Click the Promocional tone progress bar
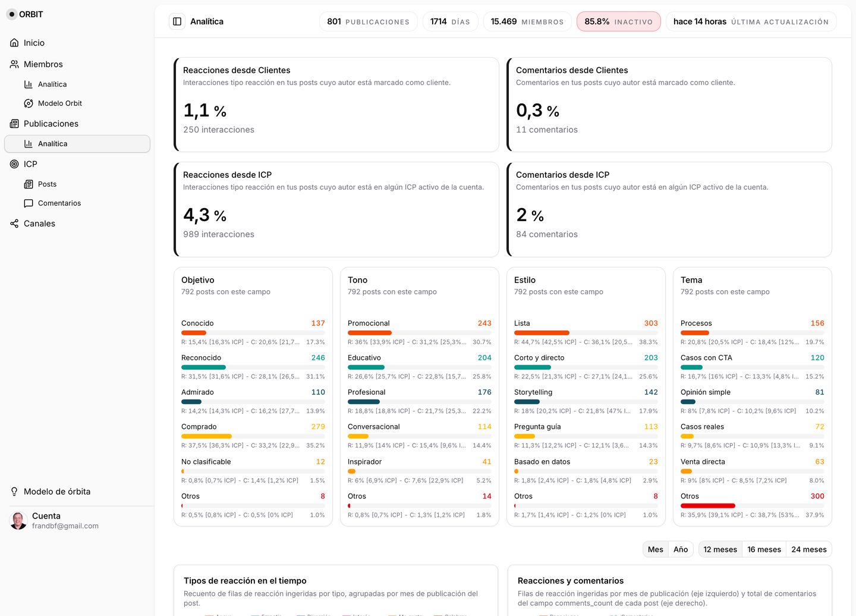 420,332
